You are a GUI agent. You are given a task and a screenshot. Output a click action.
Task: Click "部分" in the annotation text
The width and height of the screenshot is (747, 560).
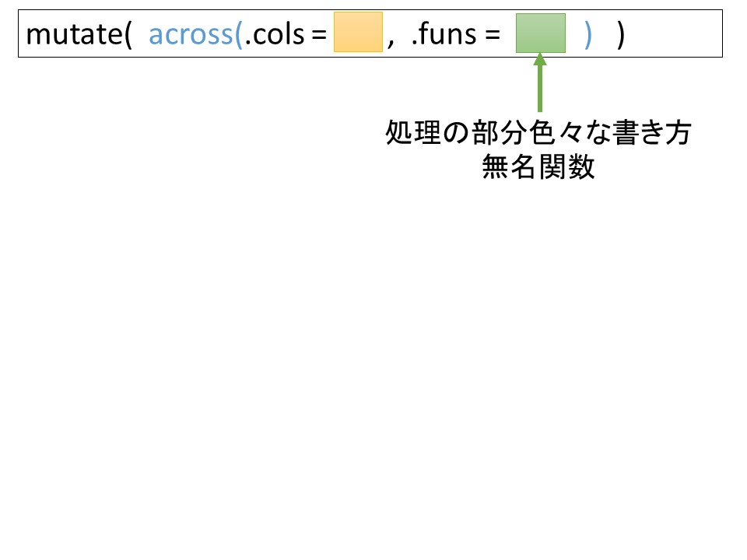[496, 134]
